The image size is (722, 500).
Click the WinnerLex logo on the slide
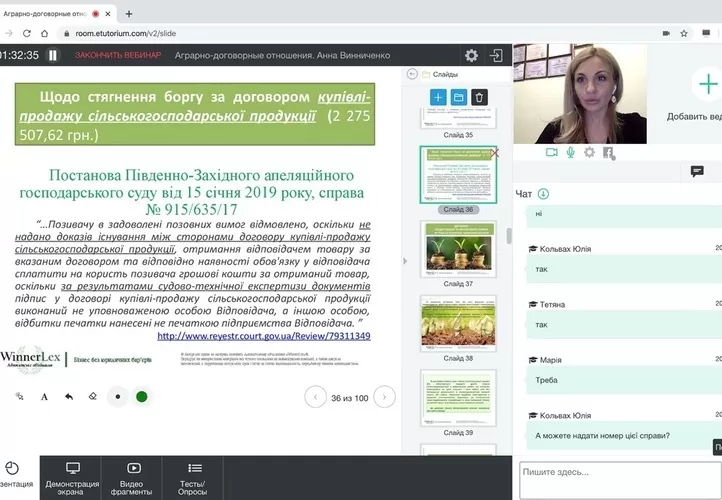[x=30, y=359]
